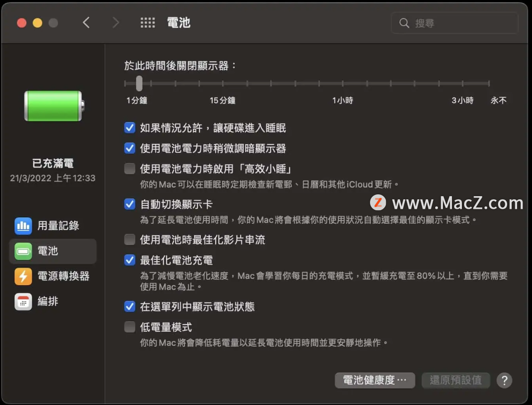Open 電池健康度 dialog
This screenshot has height=405, width=532.
point(375,380)
